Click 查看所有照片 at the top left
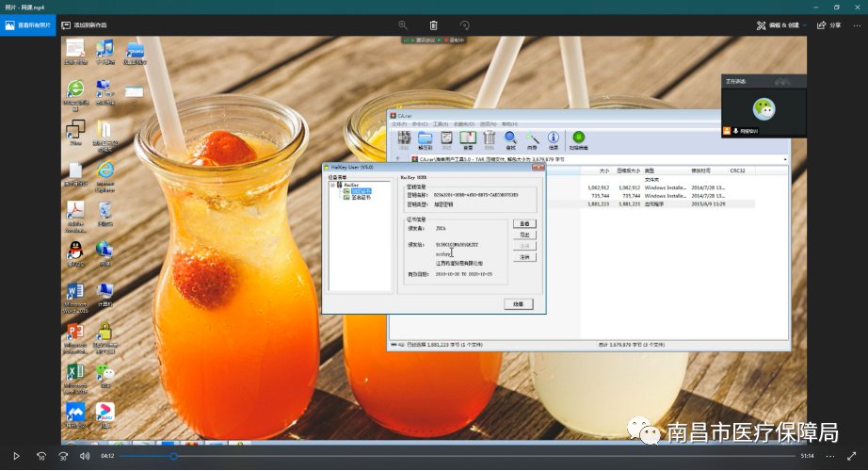Screen dimensions: 868x471 (29, 24)
